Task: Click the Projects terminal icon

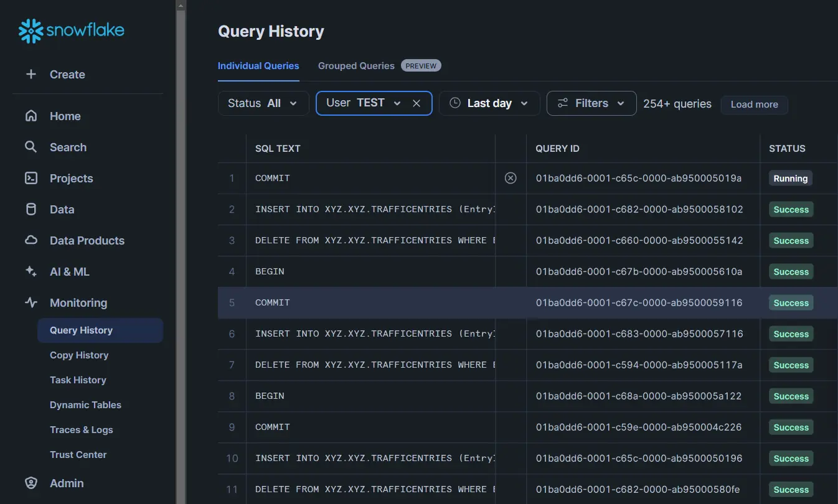Action: click(x=31, y=178)
